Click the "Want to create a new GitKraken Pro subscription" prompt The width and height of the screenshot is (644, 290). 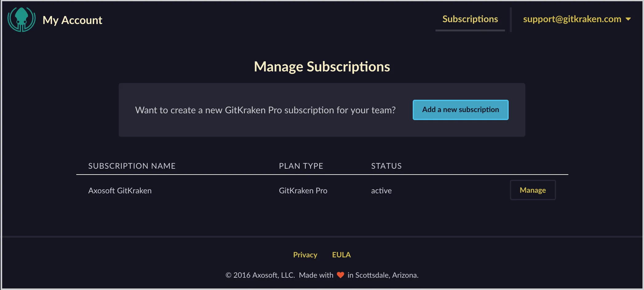(265, 110)
